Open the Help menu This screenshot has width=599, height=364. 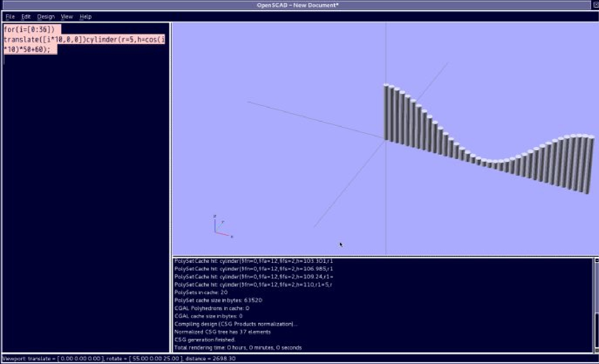pyautogui.click(x=86, y=17)
